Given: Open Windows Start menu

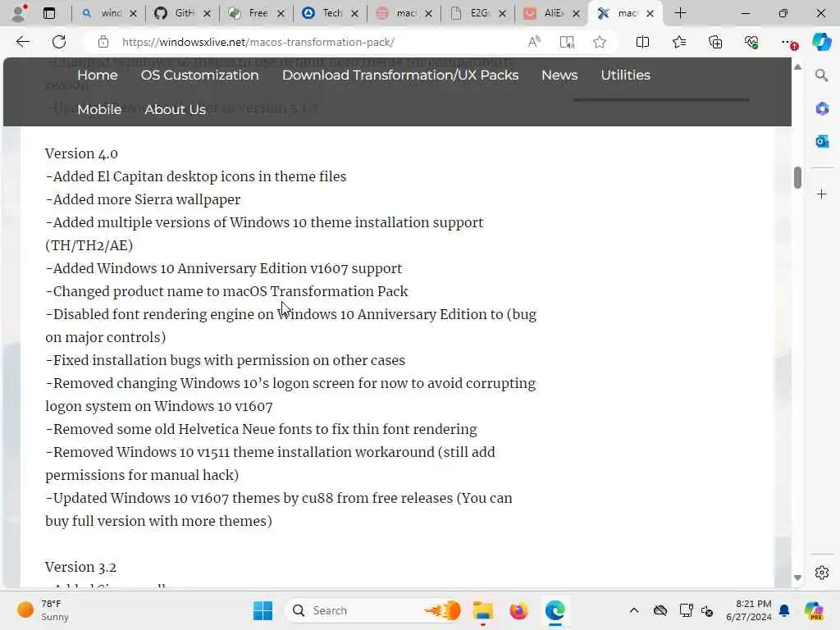Looking at the screenshot, I should click(x=262, y=610).
